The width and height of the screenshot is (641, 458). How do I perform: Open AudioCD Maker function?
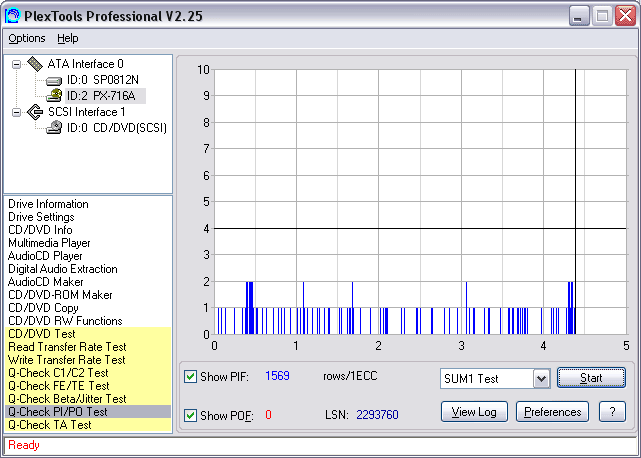[x=45, y=282]
